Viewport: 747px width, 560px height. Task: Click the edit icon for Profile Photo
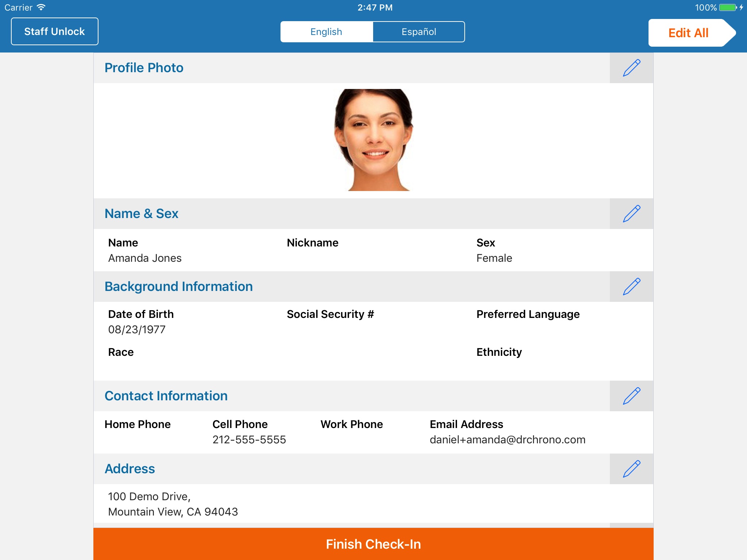tap(632, 68)
